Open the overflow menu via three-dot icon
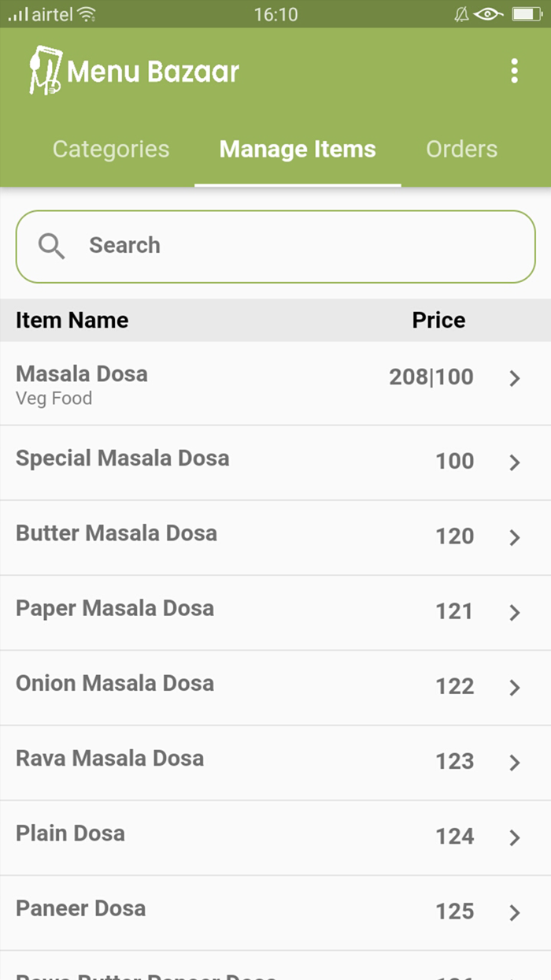The width and height of the screenshot is (551, 980). (514, 70)
